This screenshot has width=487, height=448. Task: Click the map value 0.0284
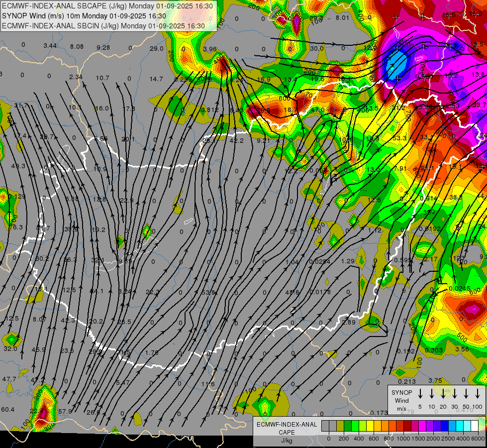[319, 261]
